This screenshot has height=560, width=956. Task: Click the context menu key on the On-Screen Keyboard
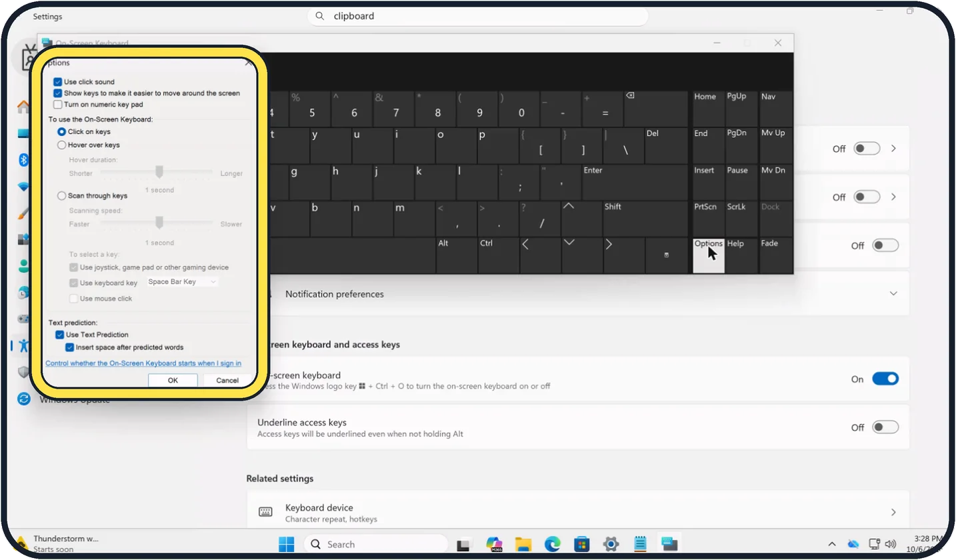(x=667, y=255)
